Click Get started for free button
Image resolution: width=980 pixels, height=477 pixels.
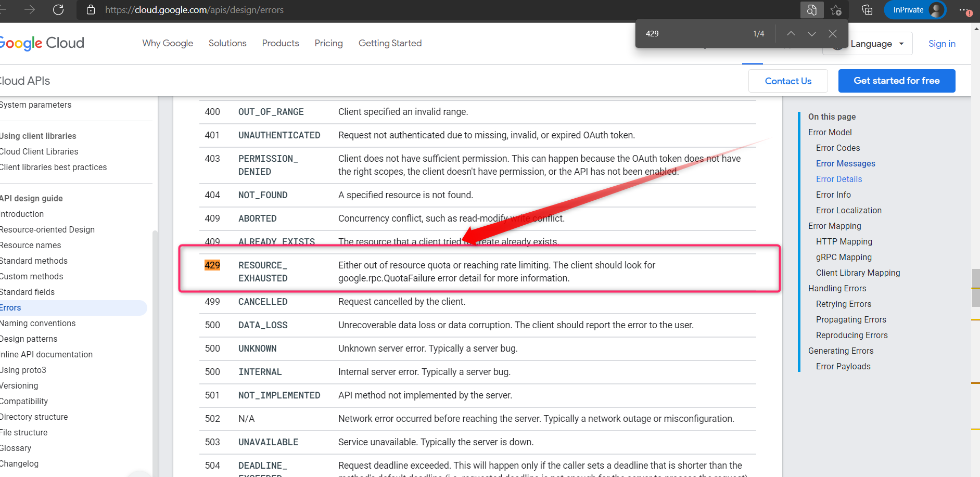[896, 81]
